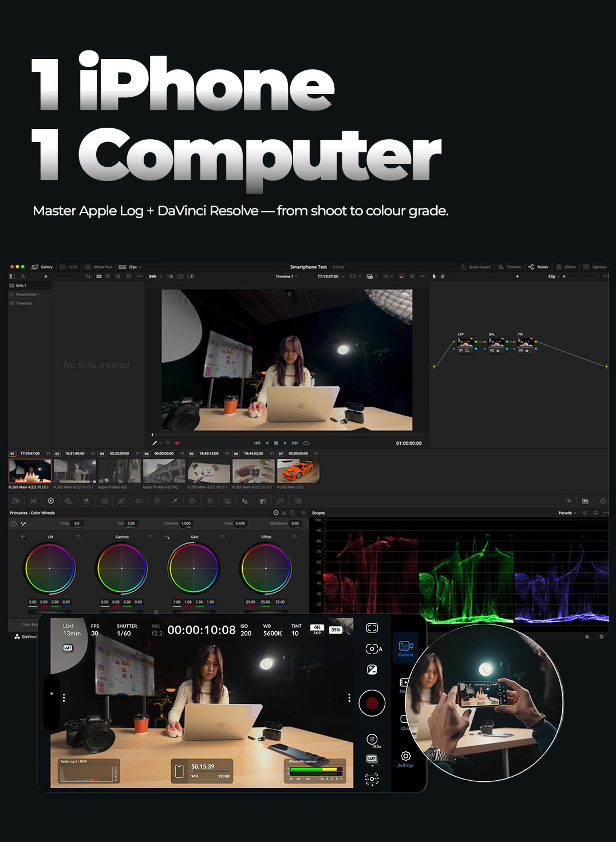Open Settings tab in camera app
The width and height of the screenshot is (616, 842).
pos(406,760)
